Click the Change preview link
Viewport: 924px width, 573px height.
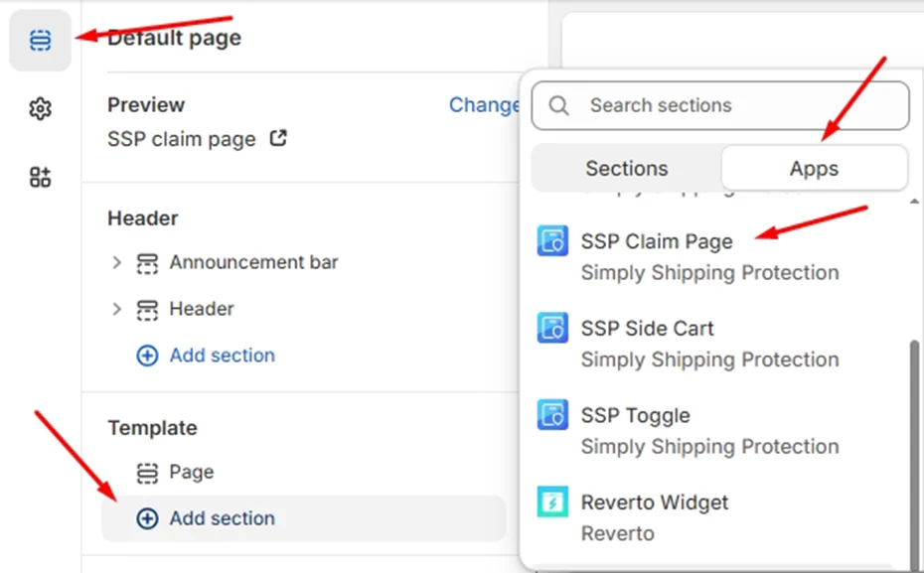pyautogui.click(x=484, y=105)
